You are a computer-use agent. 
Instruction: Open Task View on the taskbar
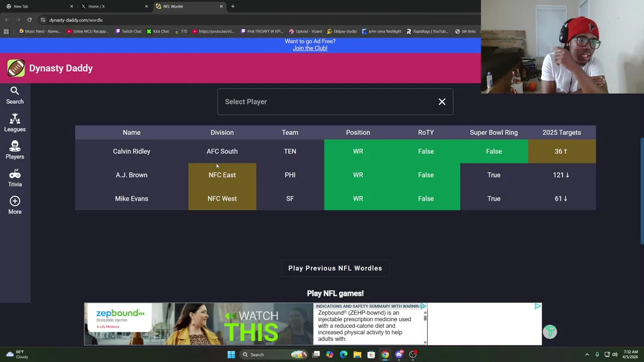[x=316, y=354]
